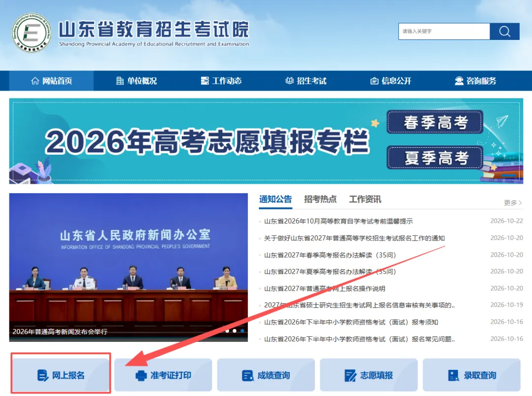Open the 单位概况 nav menu

point(136,81)
